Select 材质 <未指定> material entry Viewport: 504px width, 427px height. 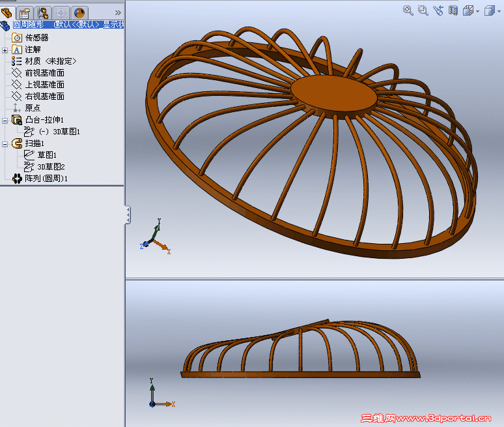51,61
